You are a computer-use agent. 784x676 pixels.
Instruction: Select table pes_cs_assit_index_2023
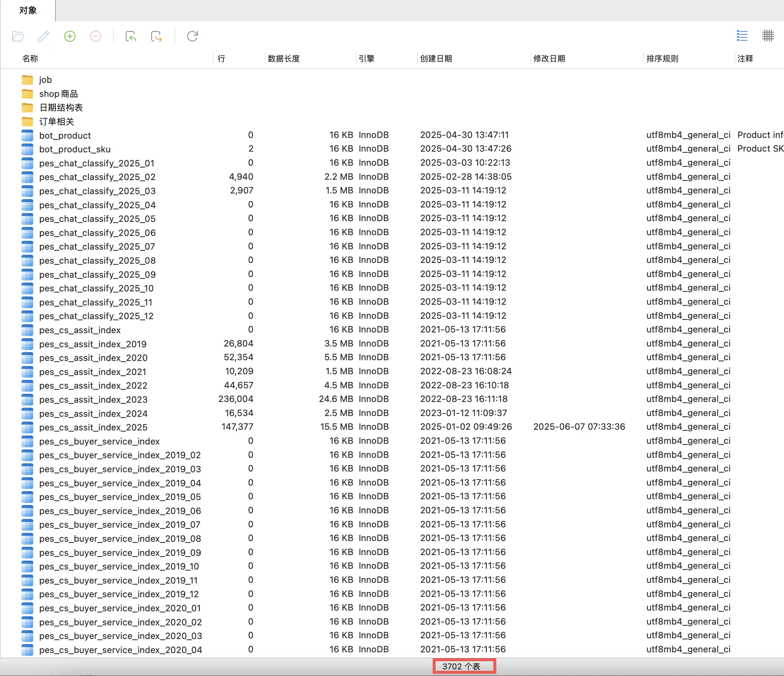(x=93, y=399)
